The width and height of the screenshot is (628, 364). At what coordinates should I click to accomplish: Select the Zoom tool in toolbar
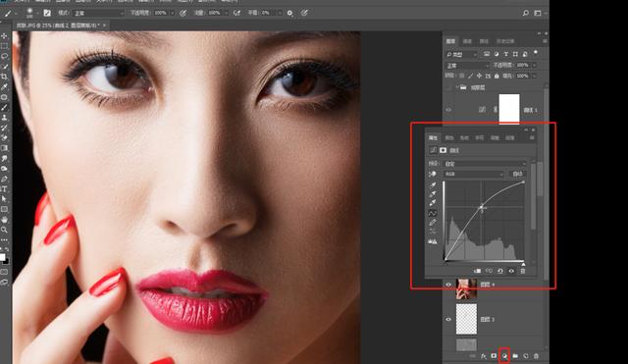(4, 230)
